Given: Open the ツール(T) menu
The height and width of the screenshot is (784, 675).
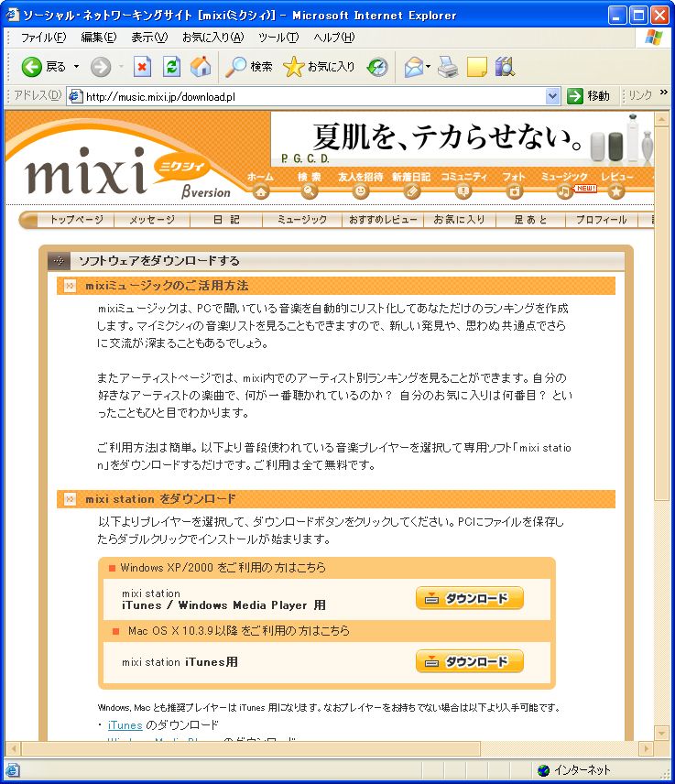Looking at the screenshot, I should pos(279,38).
